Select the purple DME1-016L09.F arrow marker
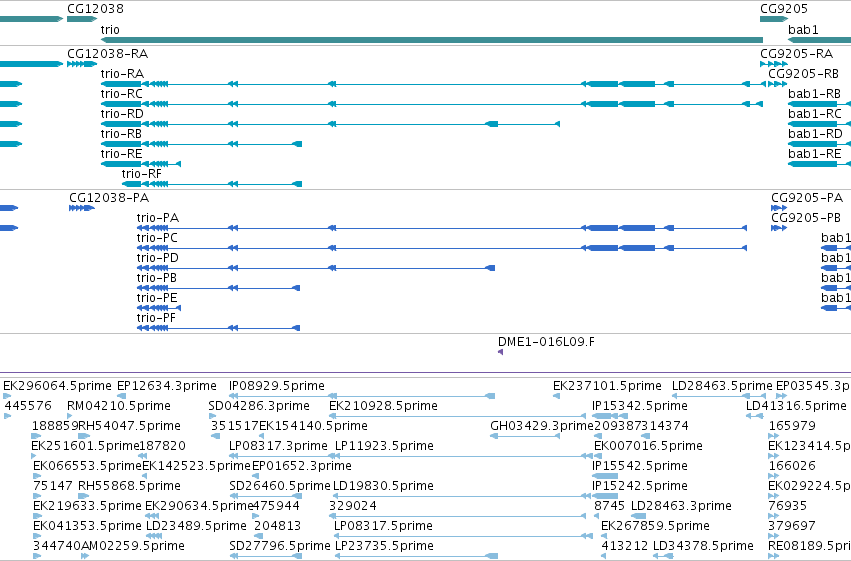 tap(500, 352)
